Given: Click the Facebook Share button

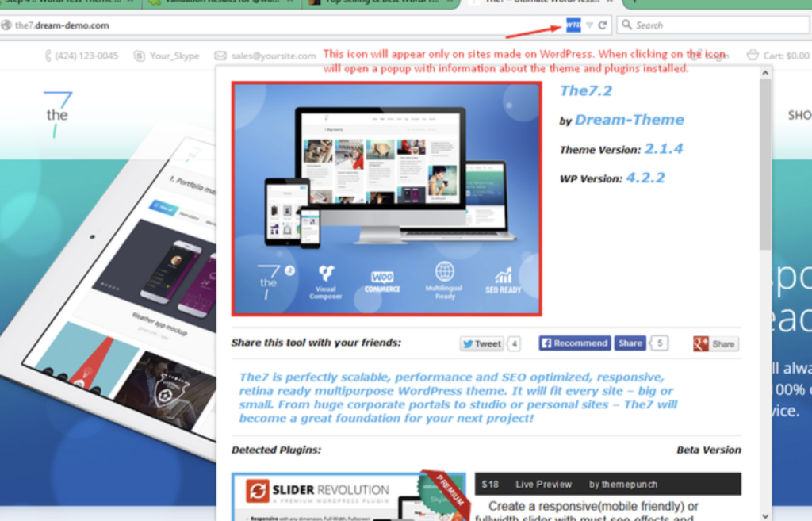Looking at the screenshot, I should (x=630, y=343).
